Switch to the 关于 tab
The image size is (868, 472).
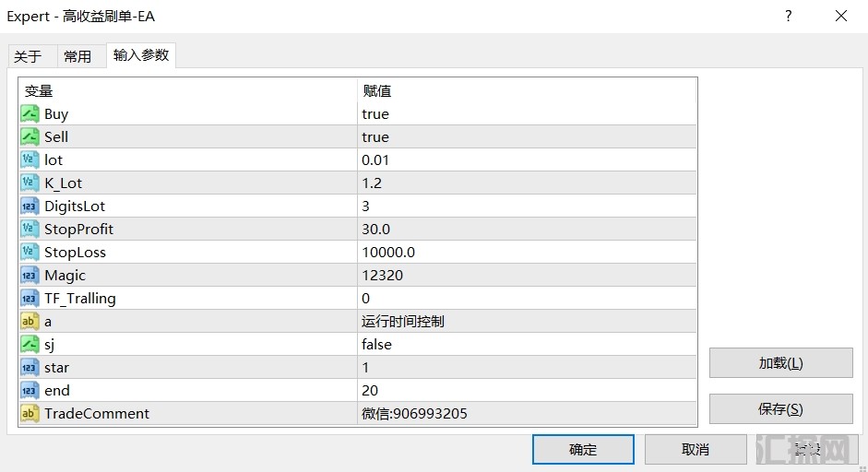point(28,57)
